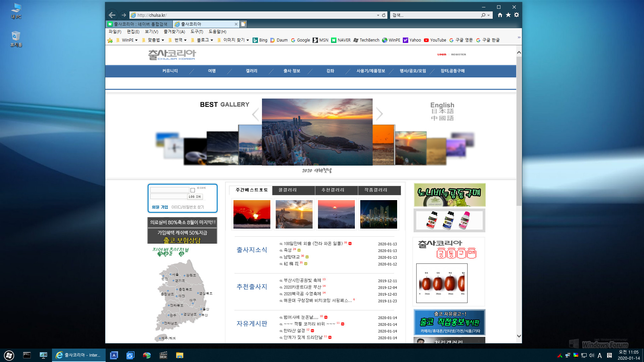Screen dimensions: 644x362
Task: Open command prompt taskbar icon
Action: 27,355
